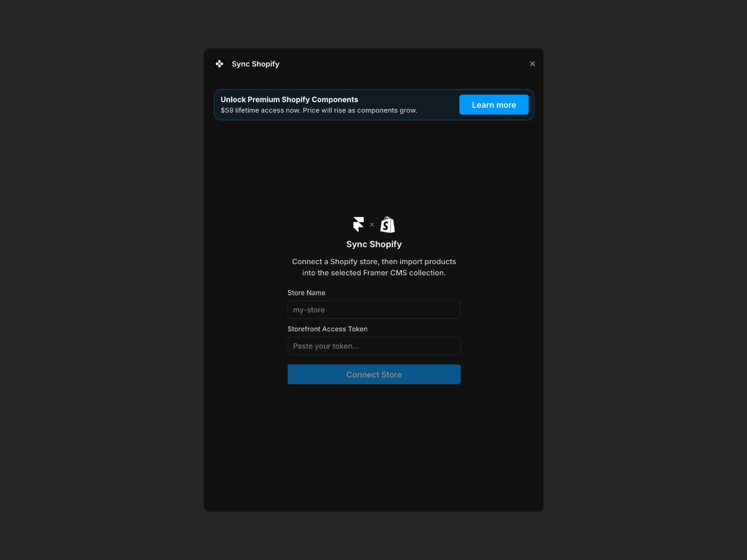Viewport: 747px width, 560px height.
Task: Click the Sync Shopify plugin icon in header
Action: [x=219, y=64]
